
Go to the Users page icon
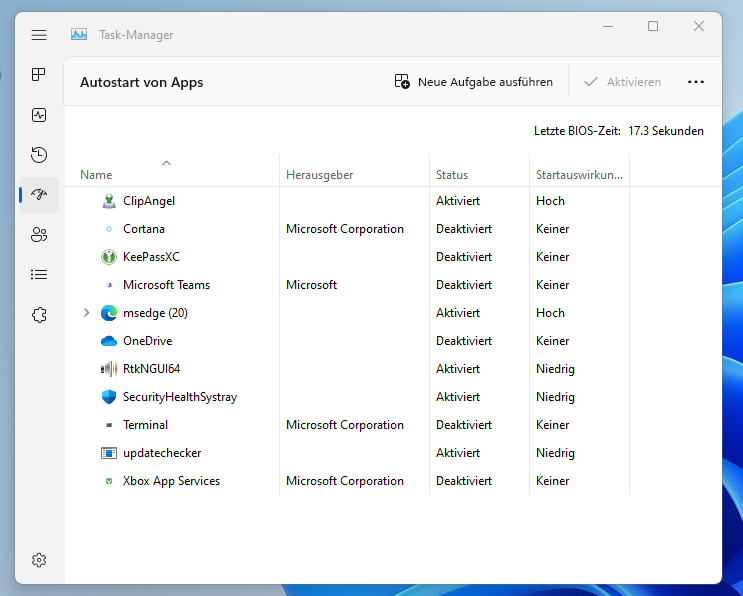(x=39, y=235)
